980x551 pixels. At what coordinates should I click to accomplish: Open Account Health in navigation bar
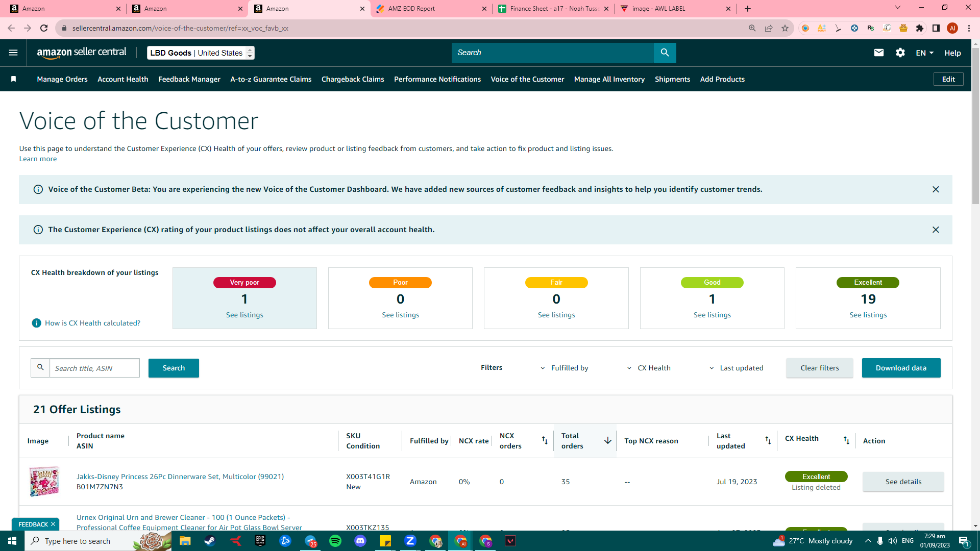click(123, 79)
